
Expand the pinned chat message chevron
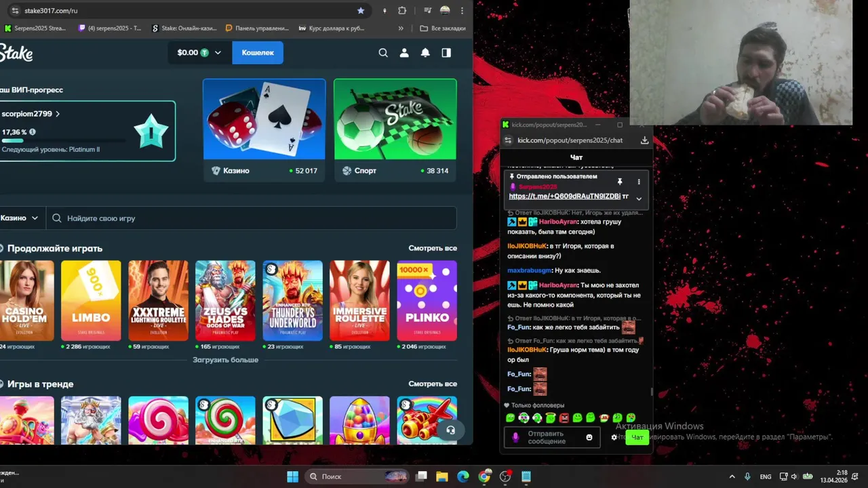[638, 199]
